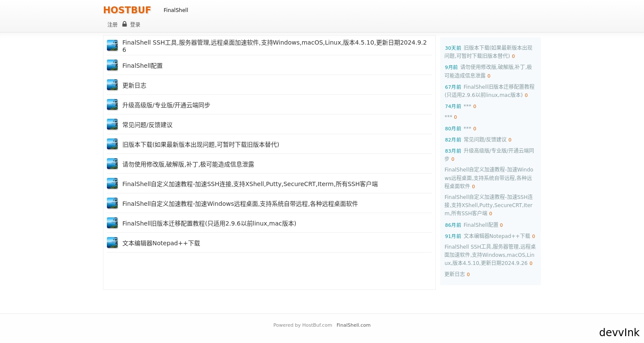Open the FinalShell SSH工具 version 4.5.10 post
This screenshot has width=644, height=343.
(275, 46)
